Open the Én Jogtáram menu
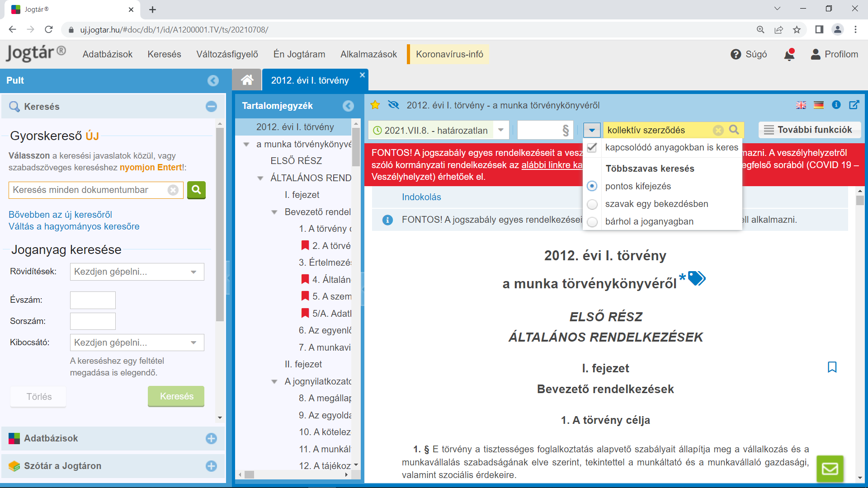The width and height of the screenshot is (868, 488). 299,54
